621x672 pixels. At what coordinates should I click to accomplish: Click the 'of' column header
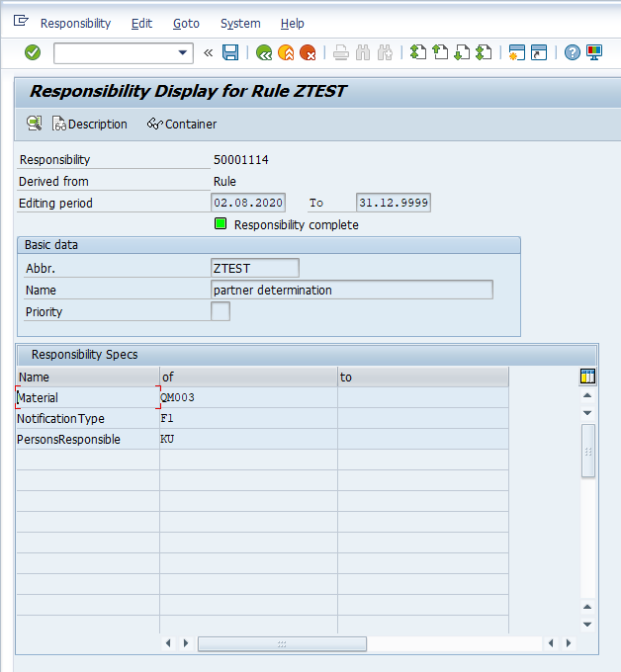(x=249, y=378)
